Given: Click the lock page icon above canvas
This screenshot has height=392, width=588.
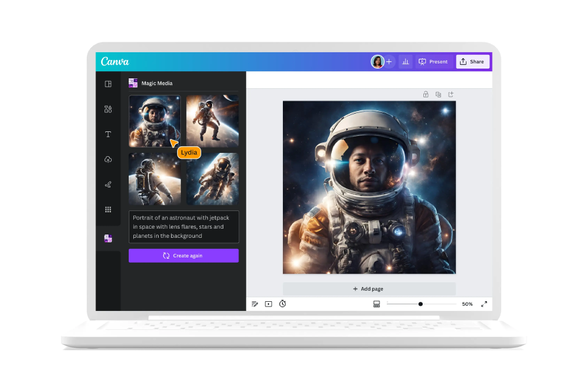Looking at the screenshot, I should point(425,94).
